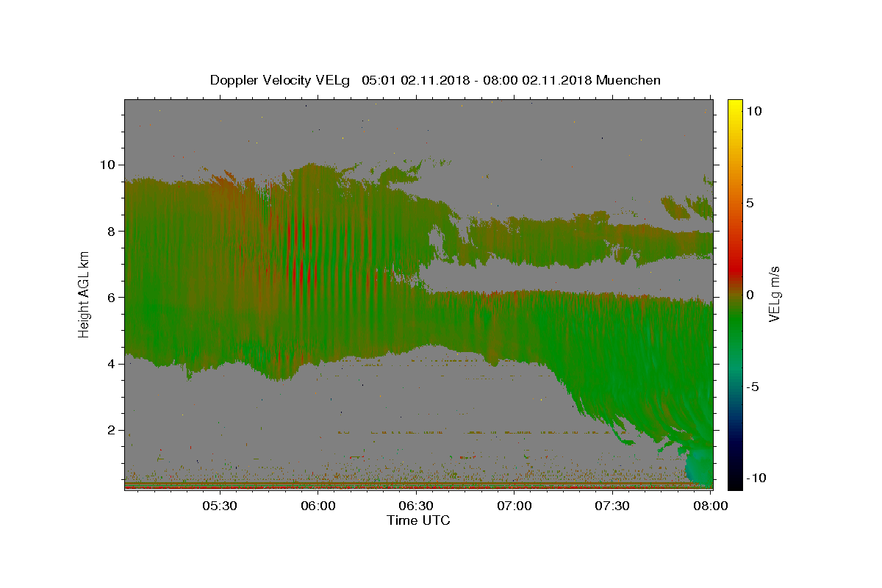Image resolution: width=882 pixels, height=588 pixels.
Task: Click the green region of the colorbar
Action: 734,331
